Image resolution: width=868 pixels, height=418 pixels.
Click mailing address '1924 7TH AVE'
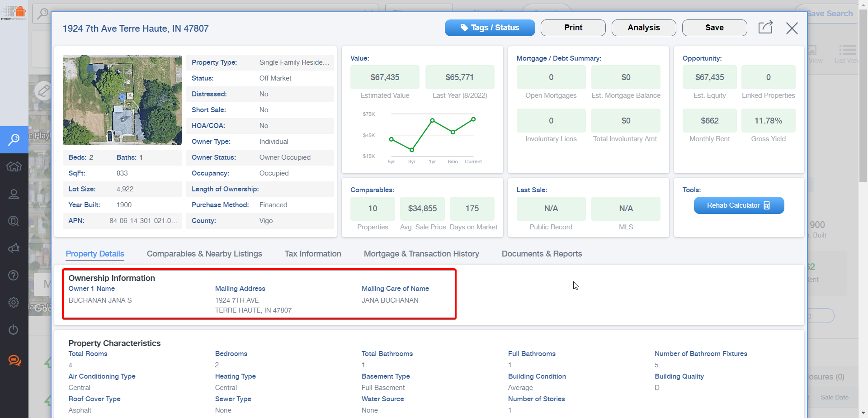(237, 300)
